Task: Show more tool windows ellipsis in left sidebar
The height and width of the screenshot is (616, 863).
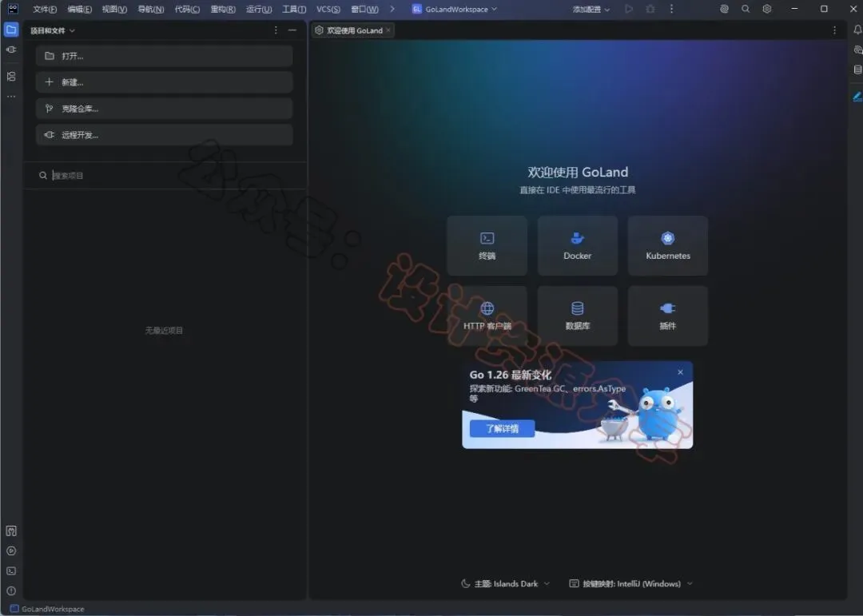Action: point(11,97)
